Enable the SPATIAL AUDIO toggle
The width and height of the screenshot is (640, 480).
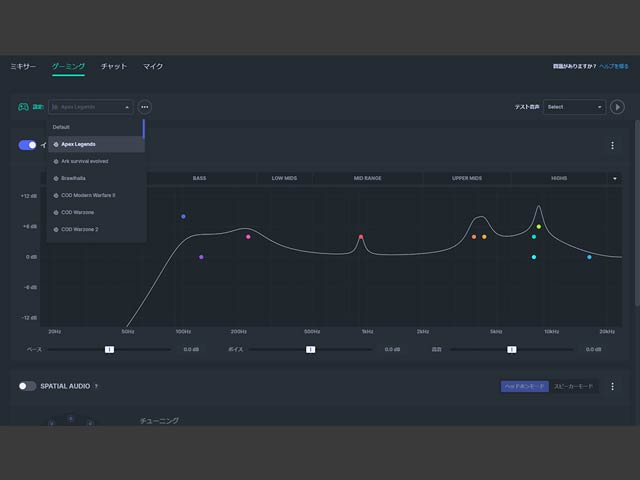[x=27, y=386]
